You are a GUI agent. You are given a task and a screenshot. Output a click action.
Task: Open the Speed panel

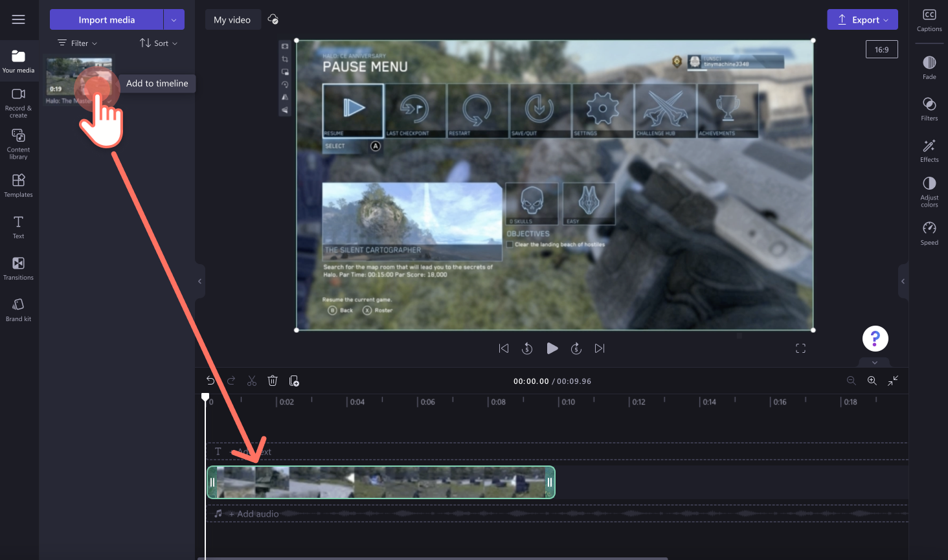(x=929, y=234)
